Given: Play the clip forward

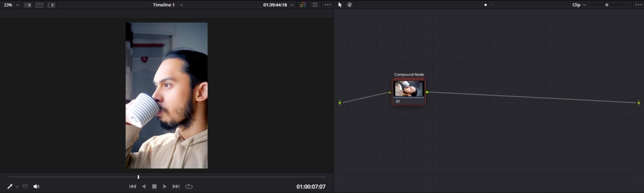Looking at the screenshot, I should tap(165, 186).
